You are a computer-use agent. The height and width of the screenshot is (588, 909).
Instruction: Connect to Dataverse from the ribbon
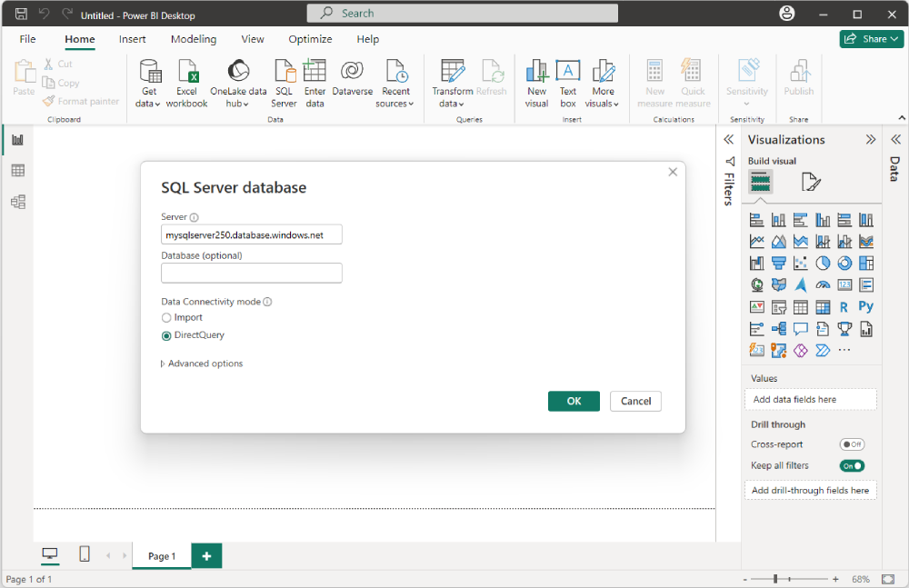pyautogui.click(x=353, y=77)
